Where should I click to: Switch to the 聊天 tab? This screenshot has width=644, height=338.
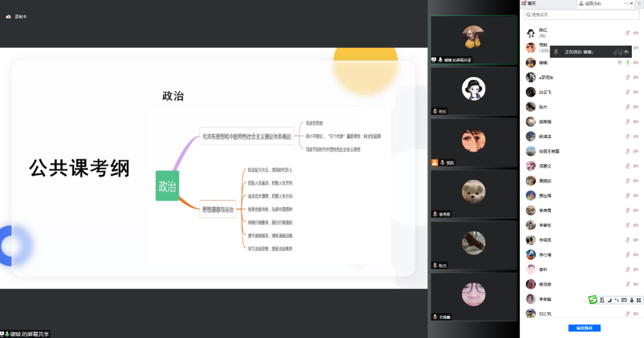click(x=531, y=4)
